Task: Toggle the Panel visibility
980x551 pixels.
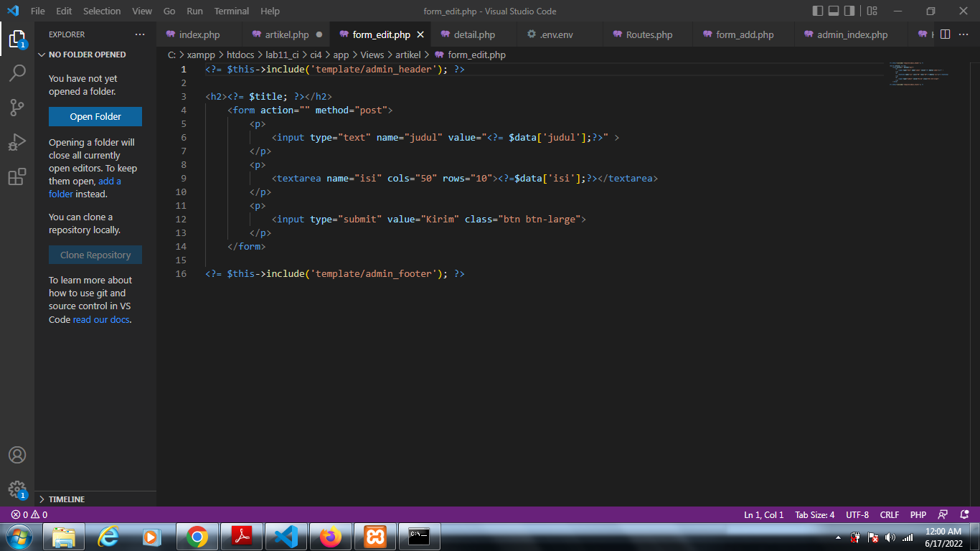Action: point(833,11)
